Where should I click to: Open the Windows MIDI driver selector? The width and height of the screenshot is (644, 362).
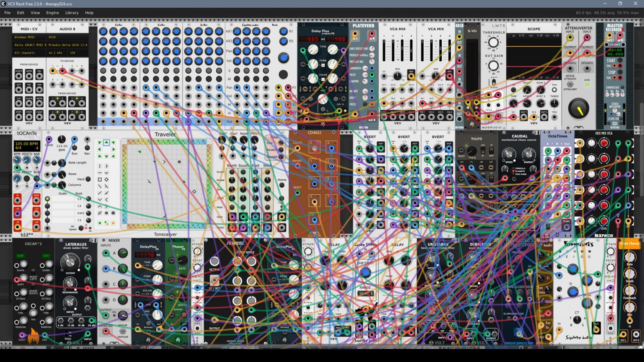[x=29, y=37]
